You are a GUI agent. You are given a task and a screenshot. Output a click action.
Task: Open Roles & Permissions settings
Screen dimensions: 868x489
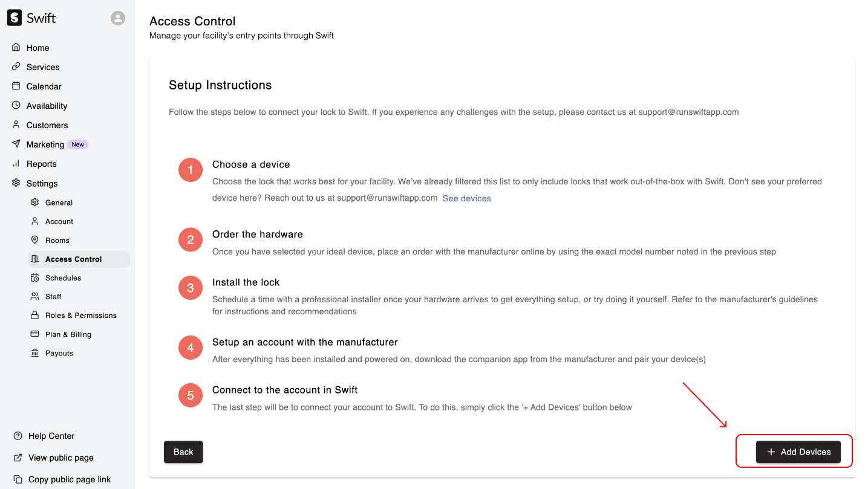[80, 316]
